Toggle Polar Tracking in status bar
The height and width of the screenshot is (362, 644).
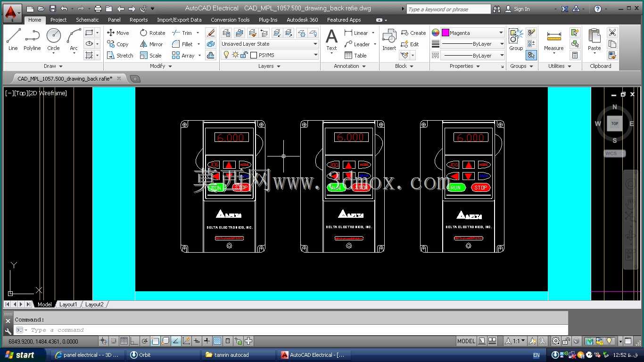145,341
